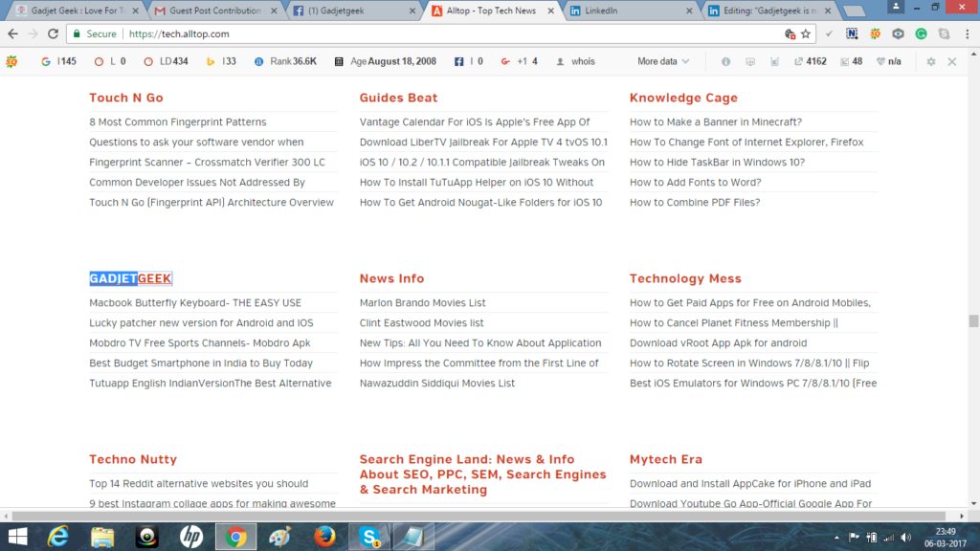Open 'Marlon Brando Movies List' article
The height and width of the screenshot is (551, 980).
tap(422, 303)
